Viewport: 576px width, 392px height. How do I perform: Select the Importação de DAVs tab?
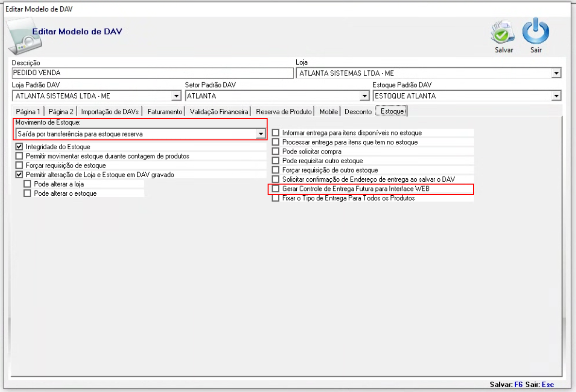tap(110, 112)
